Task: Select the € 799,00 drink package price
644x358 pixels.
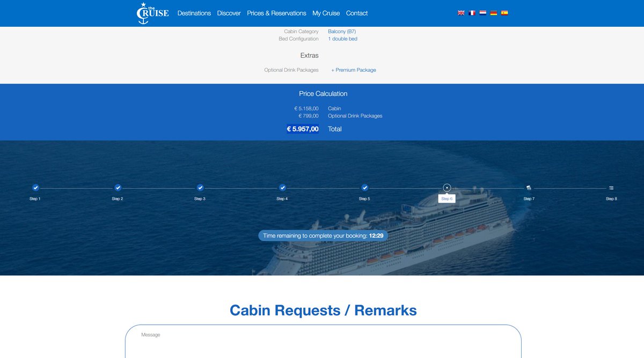Action: click(309, 116)
